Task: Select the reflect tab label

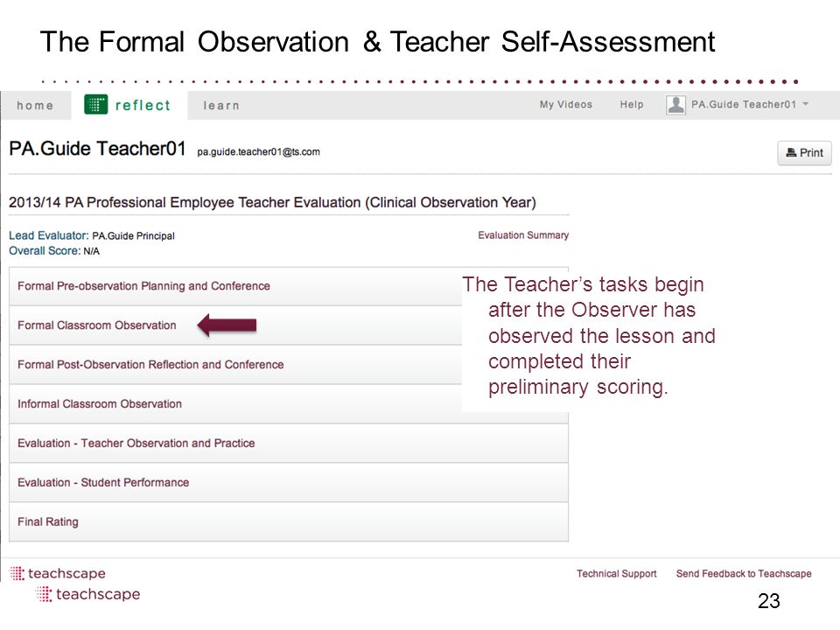Action: [143, 105]
